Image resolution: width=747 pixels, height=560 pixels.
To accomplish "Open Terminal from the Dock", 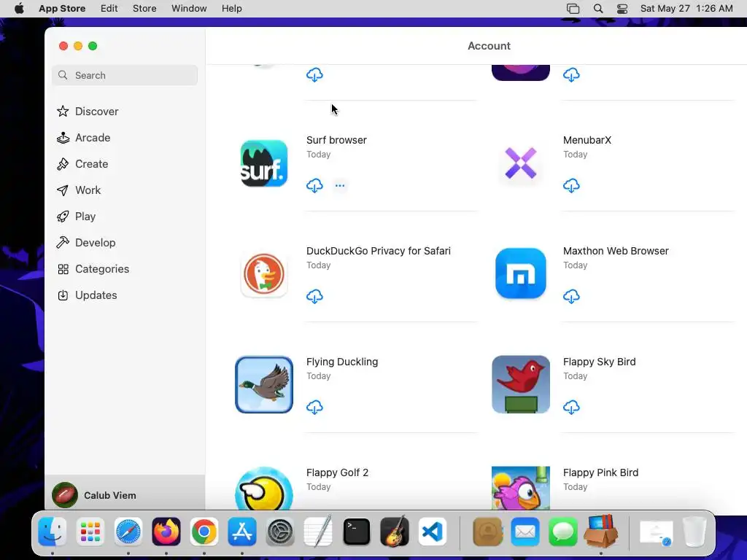I will pos(356,532).
